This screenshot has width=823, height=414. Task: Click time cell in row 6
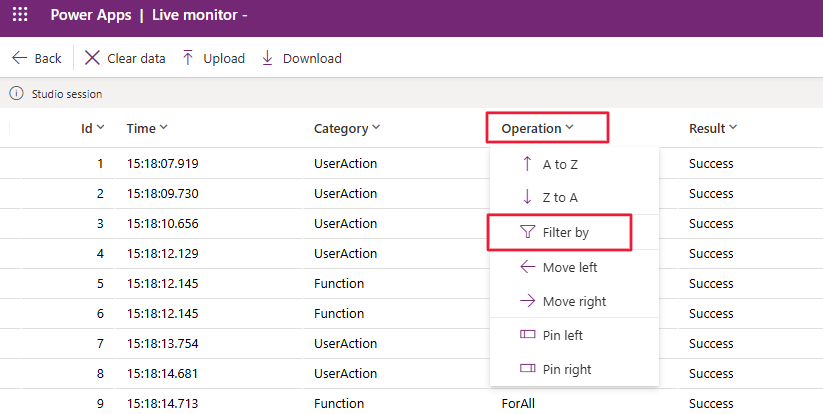[163, 313]
